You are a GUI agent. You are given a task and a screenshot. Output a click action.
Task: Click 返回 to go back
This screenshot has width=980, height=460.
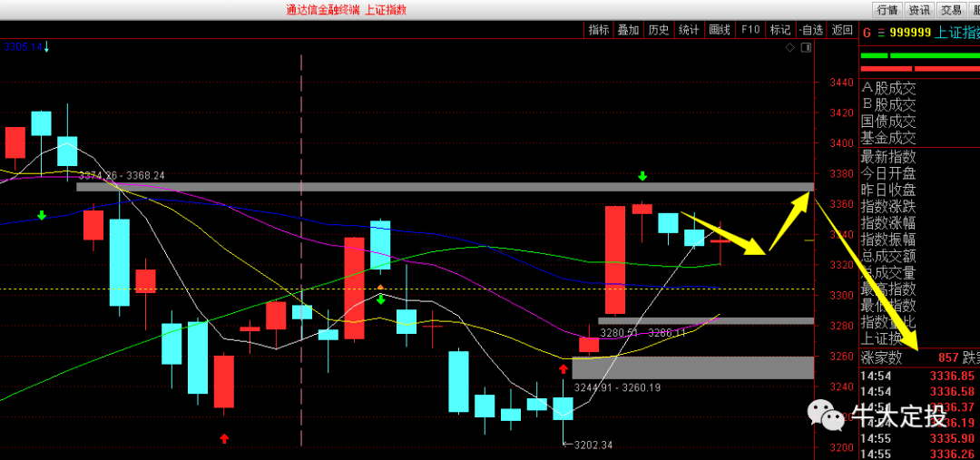point(842,29)
